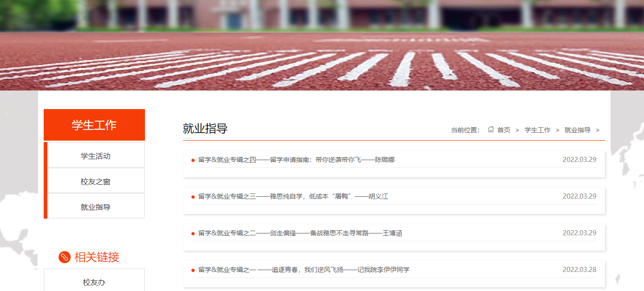
Task: Click the chain link icon beside 相关链接
Action: [65, 257]
